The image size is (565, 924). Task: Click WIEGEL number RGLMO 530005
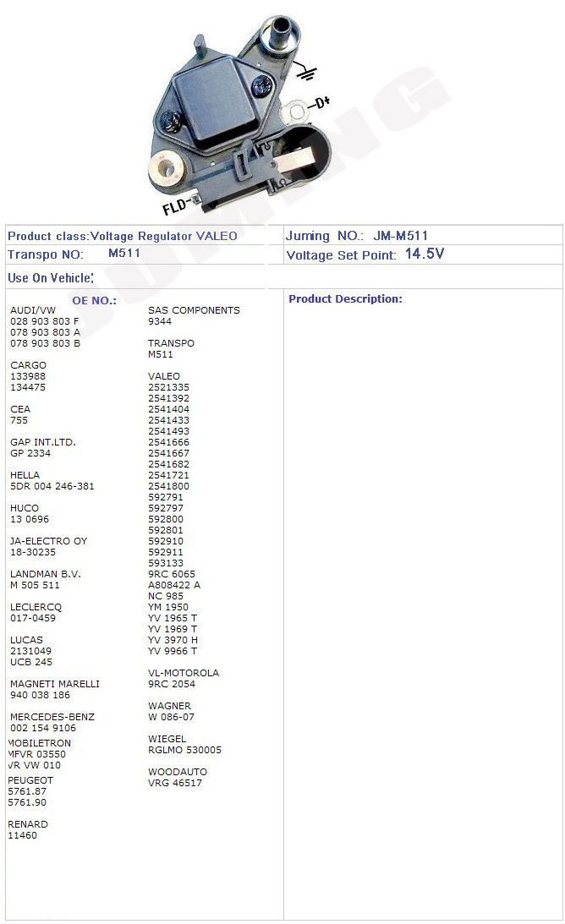pyautogui.click(x=184, y=750)
